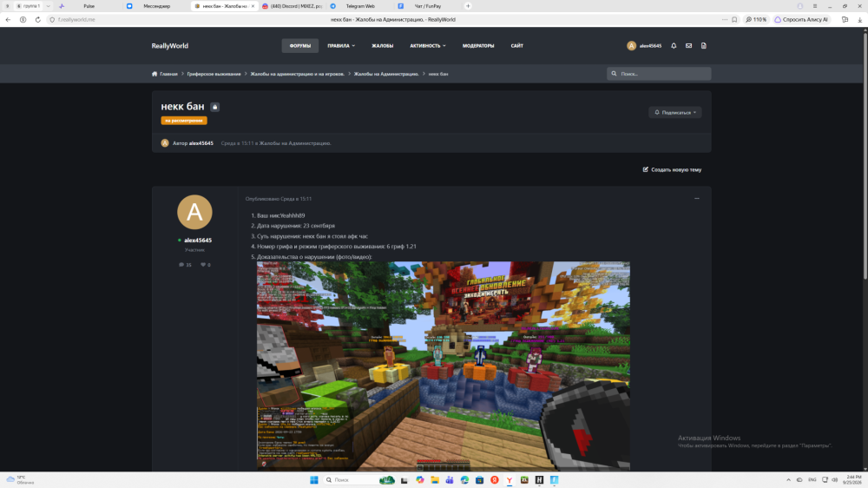The image size is (868, 488).
Task: Open the Windows Start menu
Action: 314,479
